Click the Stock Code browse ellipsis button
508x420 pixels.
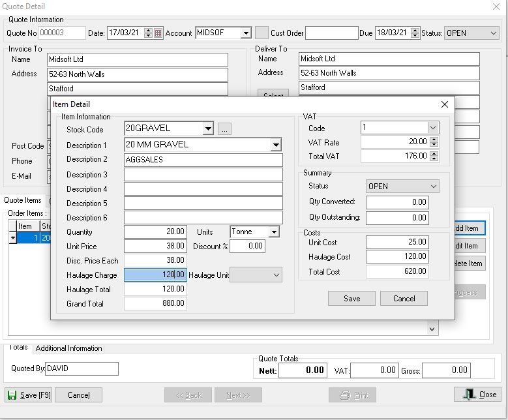pyautogui.click(x=224, y=128)
